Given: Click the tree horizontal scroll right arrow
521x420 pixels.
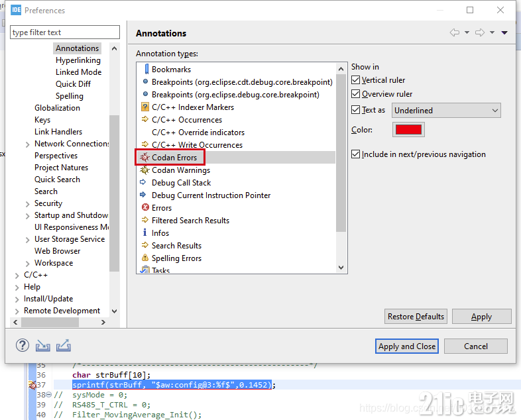Looking at the screenshot, I should [x=103, y=322].
